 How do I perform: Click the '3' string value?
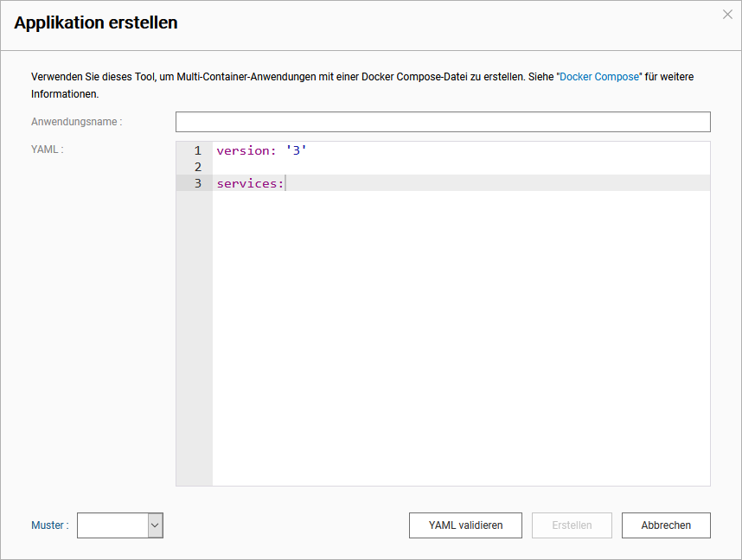pyautogui.click(x=297, y=150)
